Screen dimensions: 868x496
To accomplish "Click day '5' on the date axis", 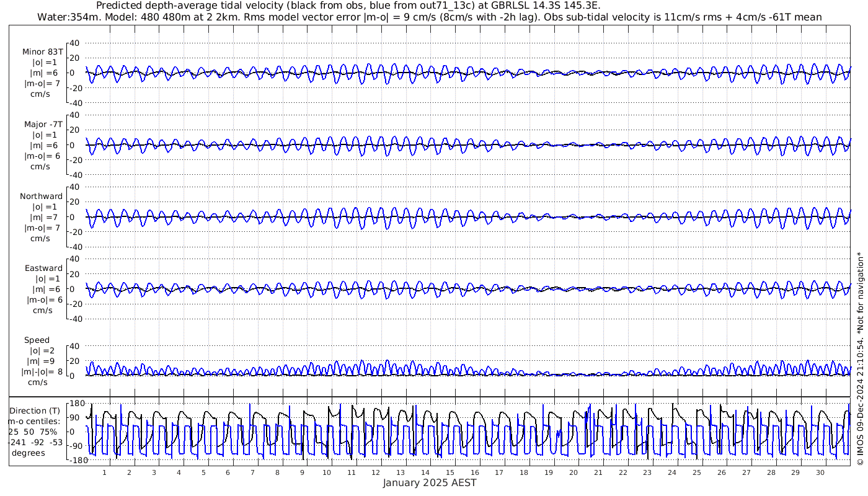I will click(203, 472).
